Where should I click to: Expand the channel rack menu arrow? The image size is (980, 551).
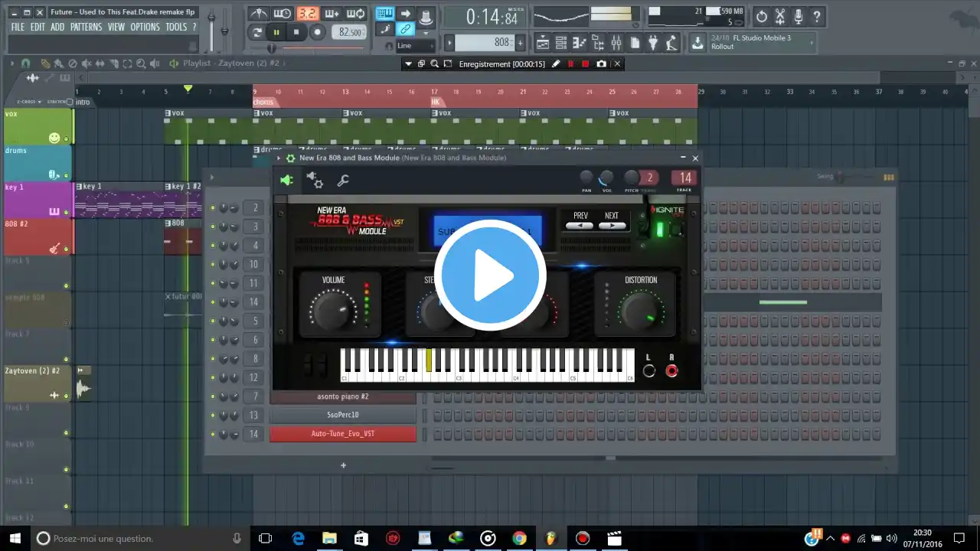tap(212, 178)
